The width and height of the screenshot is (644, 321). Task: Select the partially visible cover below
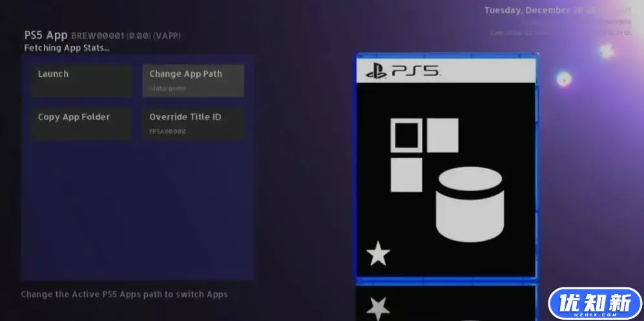446,304
